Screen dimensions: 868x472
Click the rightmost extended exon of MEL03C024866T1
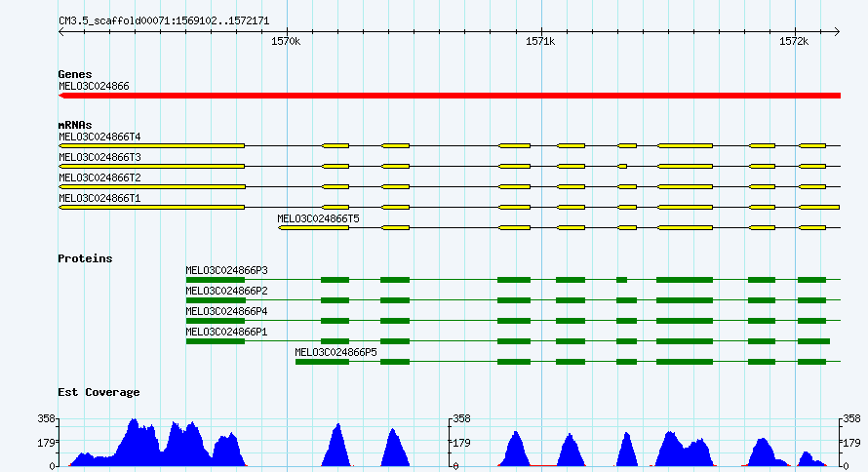(819, 208)
